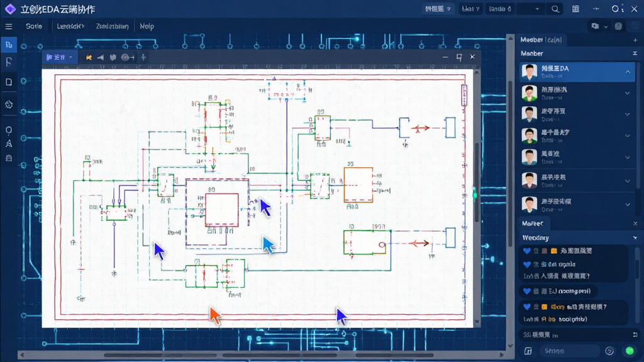Click the collapse icon beside the Meaber header
This screenshot has height=362, width=644.
(x=635, y=53)
